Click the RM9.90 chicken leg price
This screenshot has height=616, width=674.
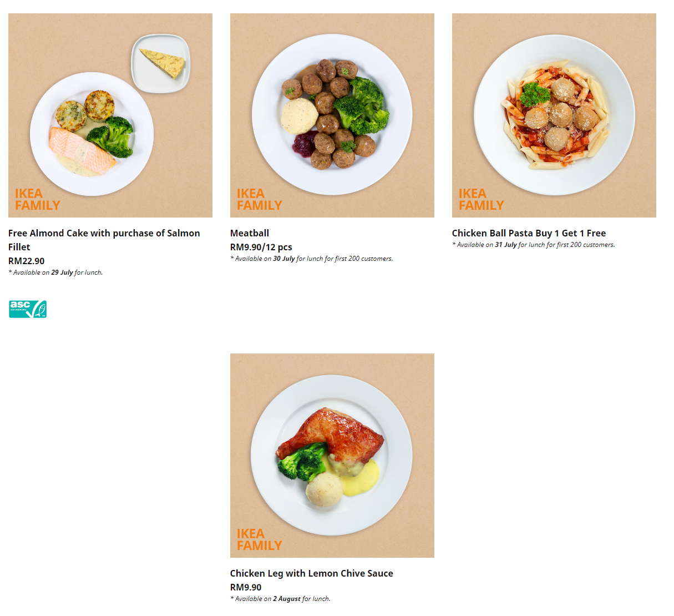pos(246,587)
